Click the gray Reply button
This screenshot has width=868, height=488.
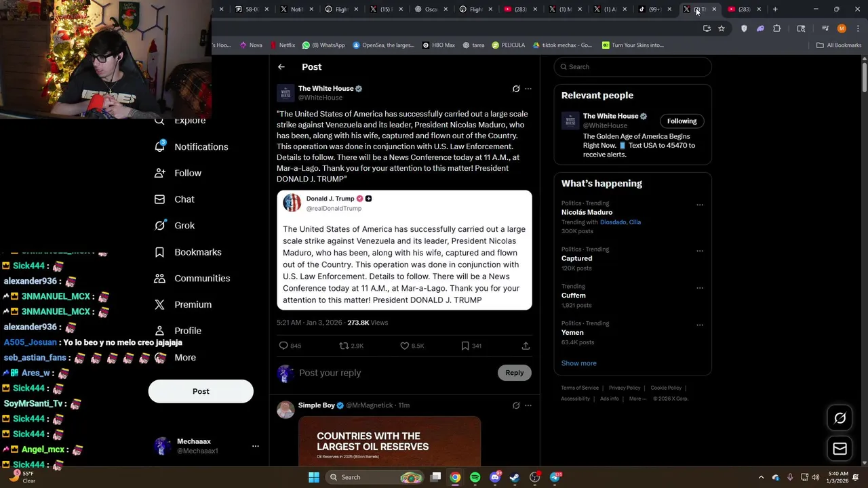(515, 373)
